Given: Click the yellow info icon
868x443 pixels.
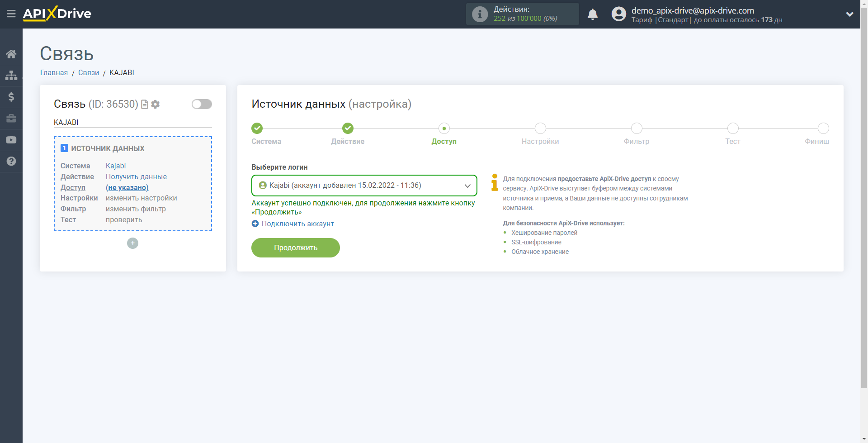Looking at the screenshot, I should click(x=495, y=182).
